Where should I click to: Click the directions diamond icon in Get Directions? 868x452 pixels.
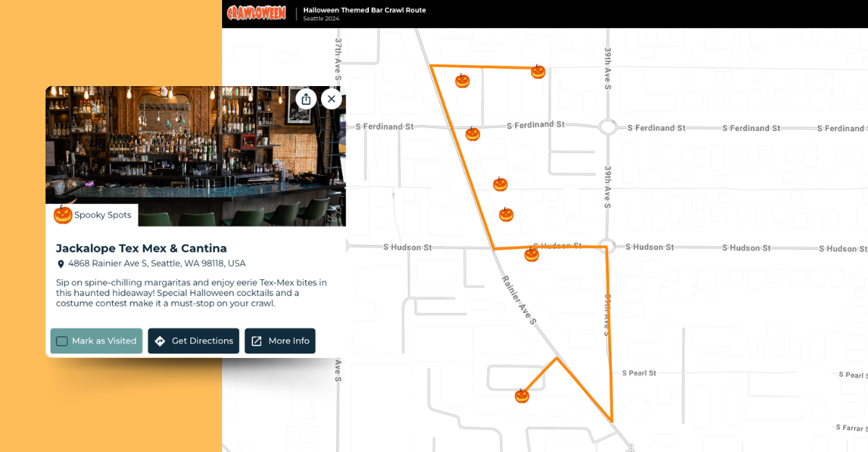[160, 341]
